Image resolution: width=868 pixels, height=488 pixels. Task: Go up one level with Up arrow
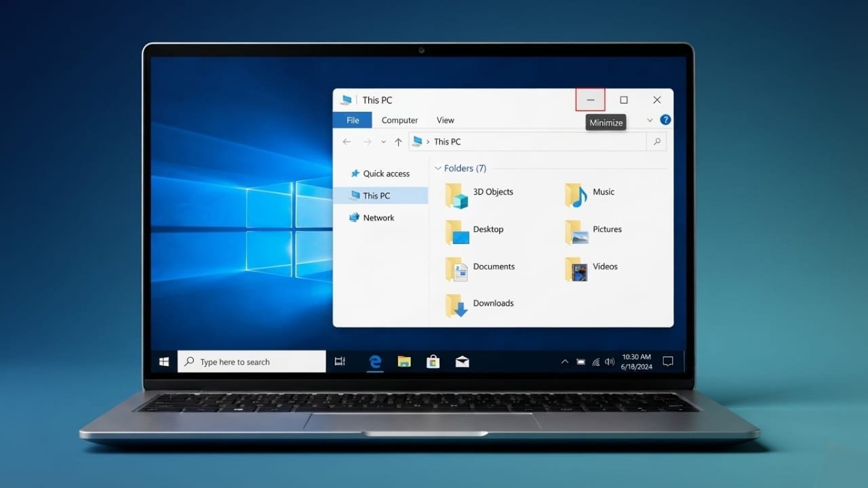(x=398, y=142)
